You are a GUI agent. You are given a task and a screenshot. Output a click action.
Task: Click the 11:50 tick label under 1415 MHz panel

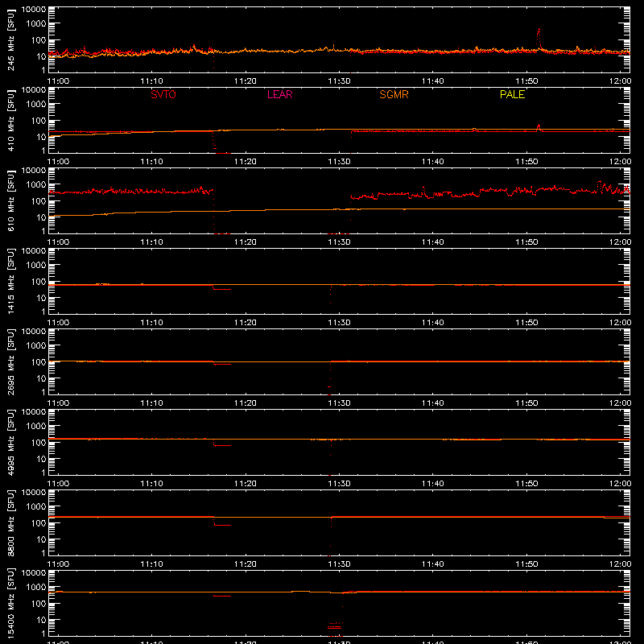(x=526, y=323)
